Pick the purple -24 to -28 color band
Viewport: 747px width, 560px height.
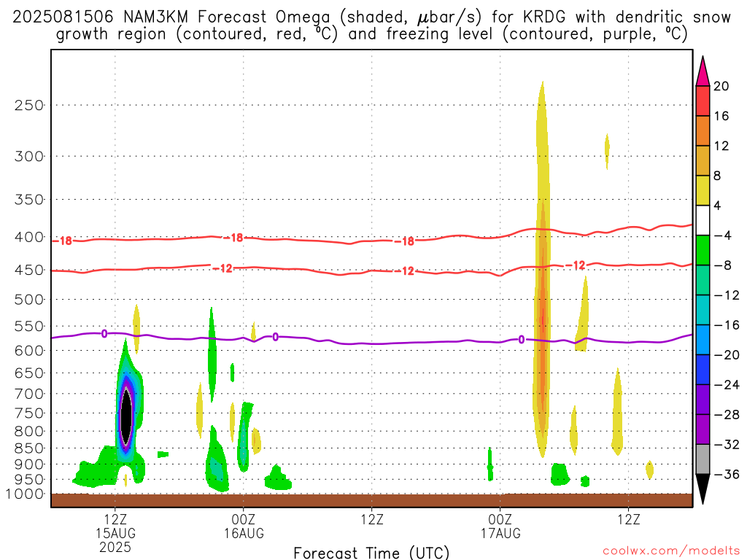coord(703,400)
